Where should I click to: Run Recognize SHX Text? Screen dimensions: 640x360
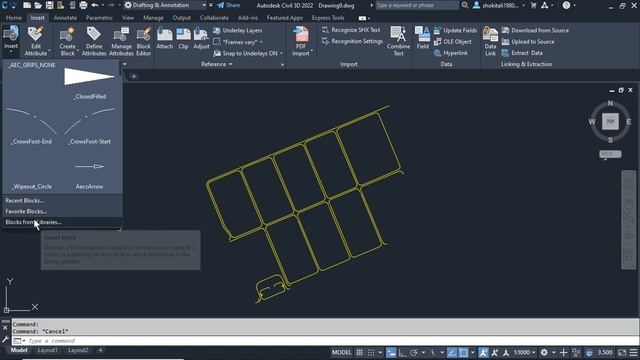(351, 30)
